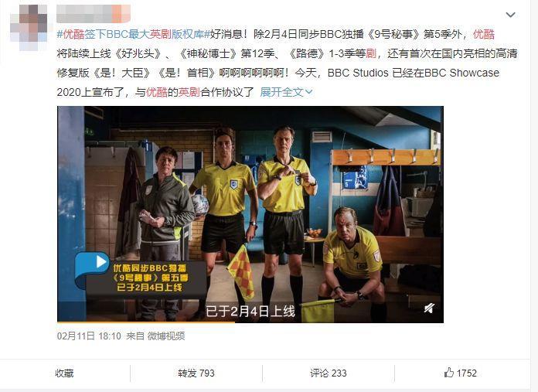Click the like count 1752

click(x=467, y=373)
